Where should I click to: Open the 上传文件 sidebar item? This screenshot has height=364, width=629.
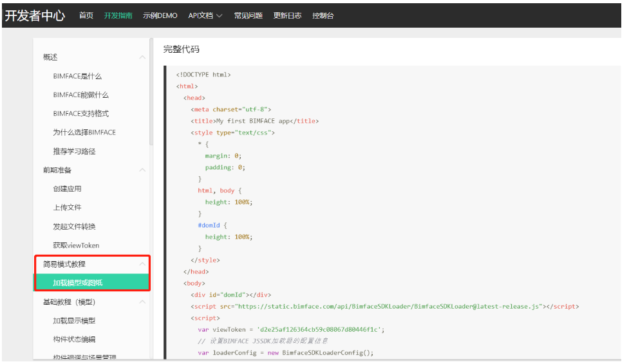(67, 207)
